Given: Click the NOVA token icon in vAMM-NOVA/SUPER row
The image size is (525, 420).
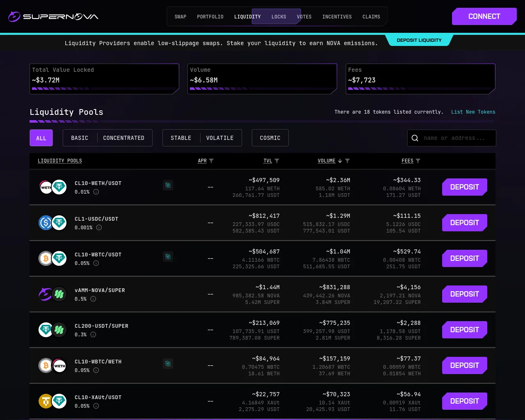Looking at the screenshot, I should (x=46, y=294).
